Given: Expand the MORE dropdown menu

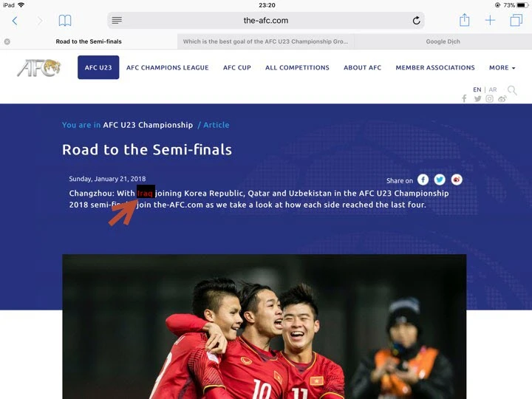Looking at the screenshot, I should click(x=502, y=68).
